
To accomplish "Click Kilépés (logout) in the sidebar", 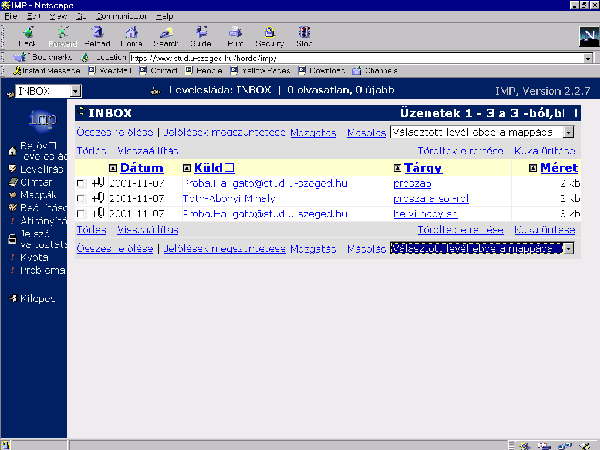I will tap(36, 298).
